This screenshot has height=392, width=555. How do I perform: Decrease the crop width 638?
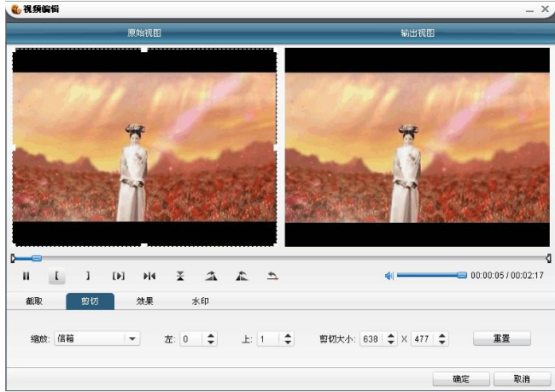[x=391, y=342]
